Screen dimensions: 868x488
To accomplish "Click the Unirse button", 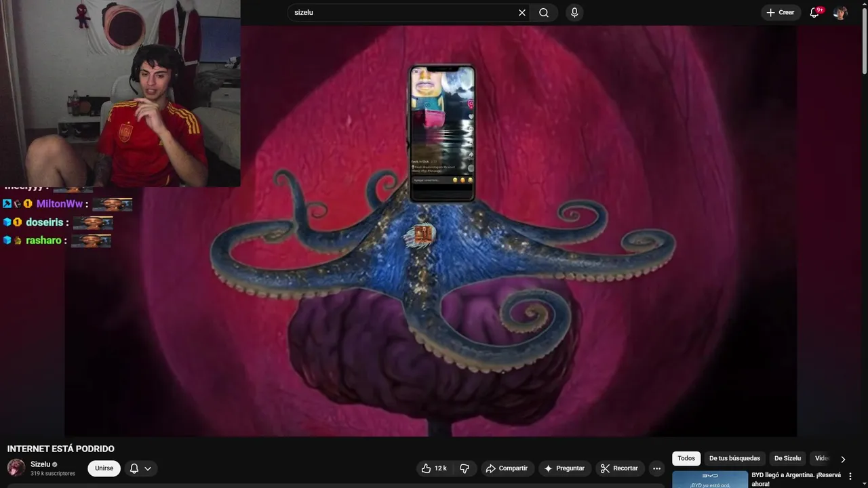I will [x=104, y=468].
